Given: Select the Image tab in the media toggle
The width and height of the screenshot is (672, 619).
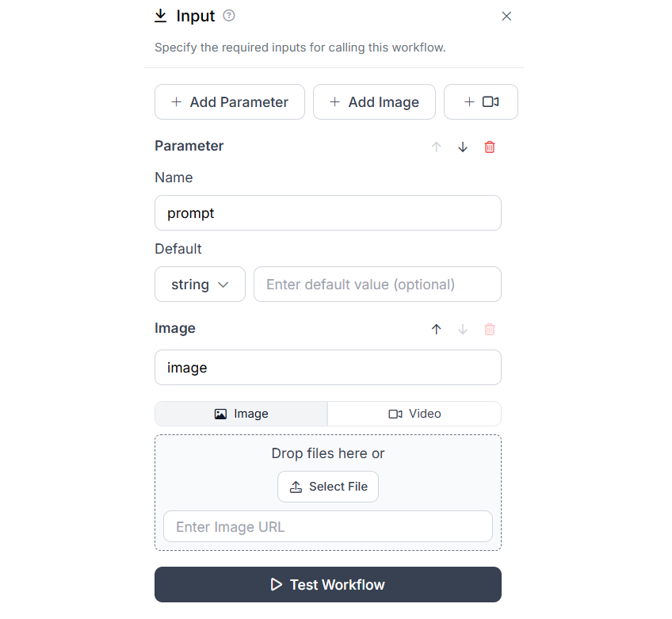Looking at the screenshot, I should [x=240, y=413].
